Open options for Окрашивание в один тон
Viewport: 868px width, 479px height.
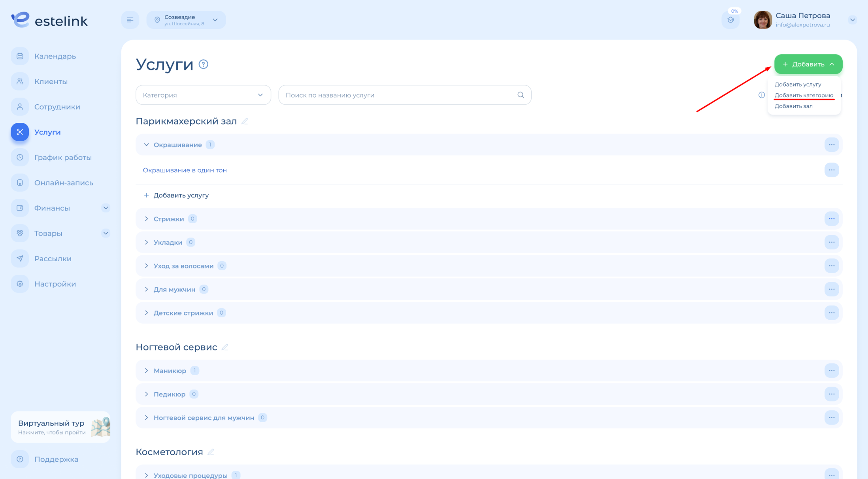(832, 170)
